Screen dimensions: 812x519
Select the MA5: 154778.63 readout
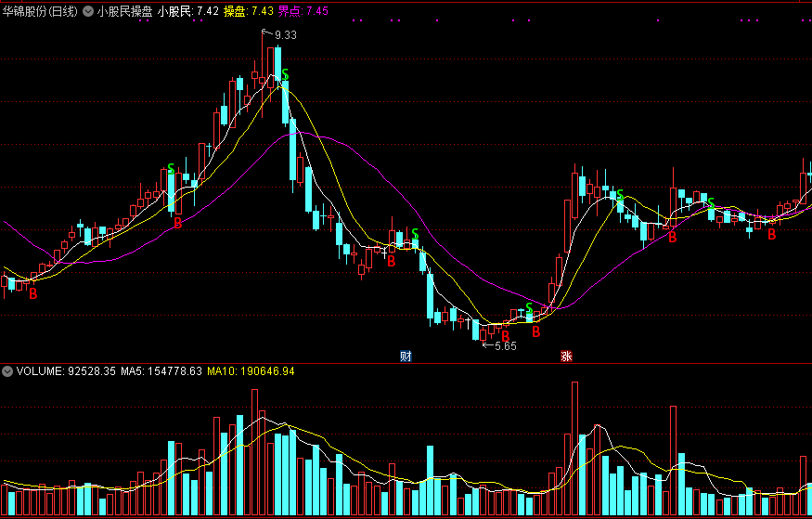(161, 370)
